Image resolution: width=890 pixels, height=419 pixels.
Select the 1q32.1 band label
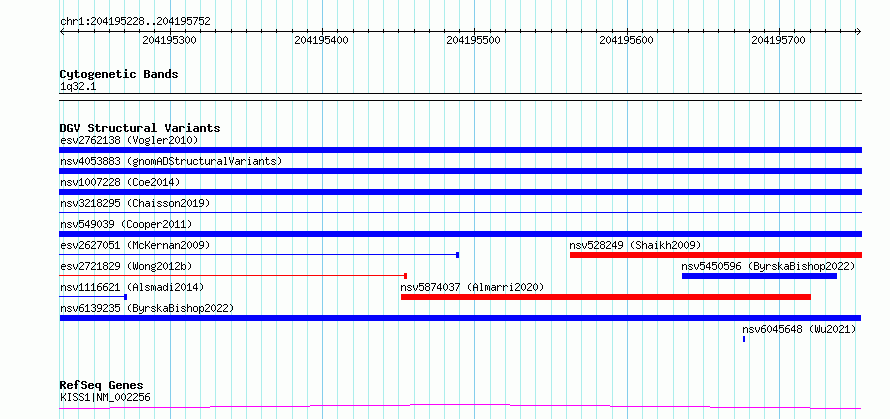pos(77,86)
